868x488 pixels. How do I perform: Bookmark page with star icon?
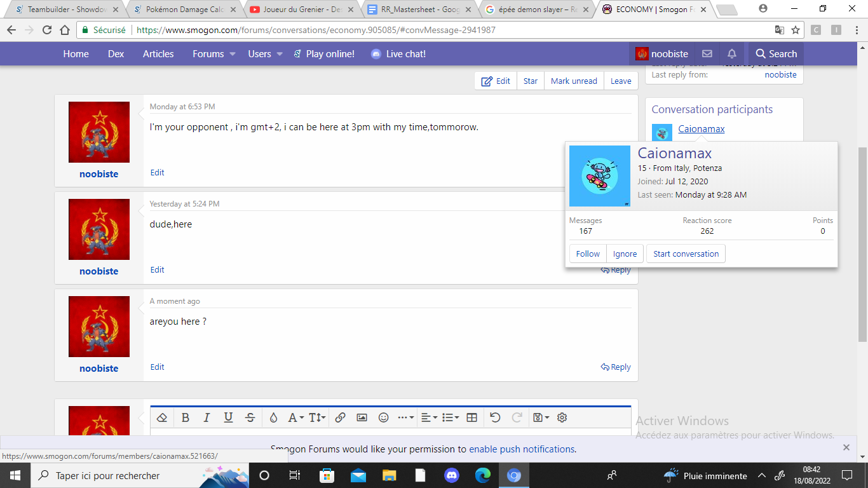point(795,30)
